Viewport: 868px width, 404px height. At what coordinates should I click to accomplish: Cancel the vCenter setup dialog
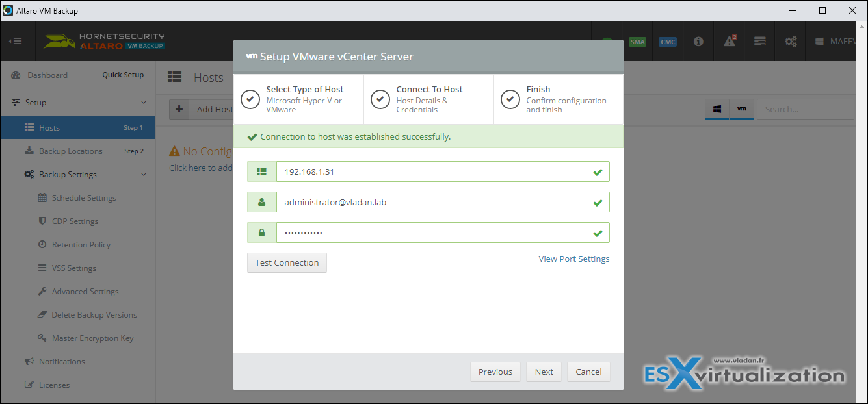(588, 372)
